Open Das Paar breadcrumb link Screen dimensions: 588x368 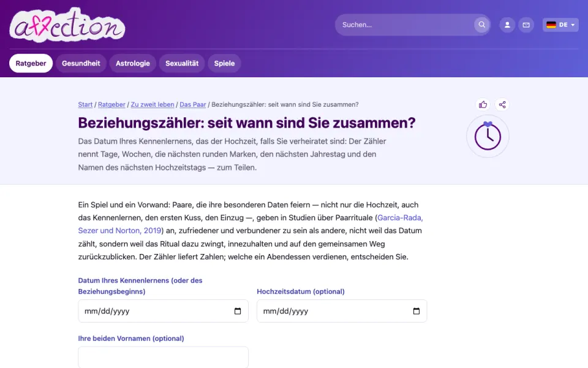pyautogui.click(x=193, y=104)
